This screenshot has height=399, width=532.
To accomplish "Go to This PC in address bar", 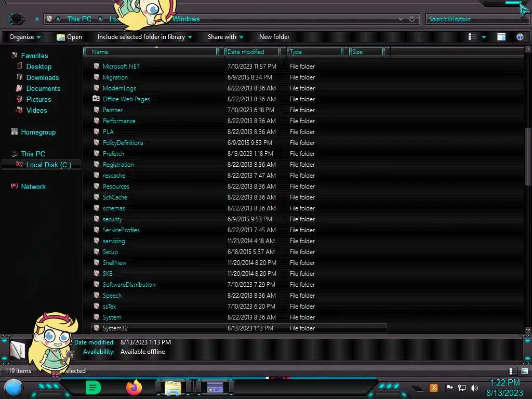I will pyautogui.click(x=79, y=19).
